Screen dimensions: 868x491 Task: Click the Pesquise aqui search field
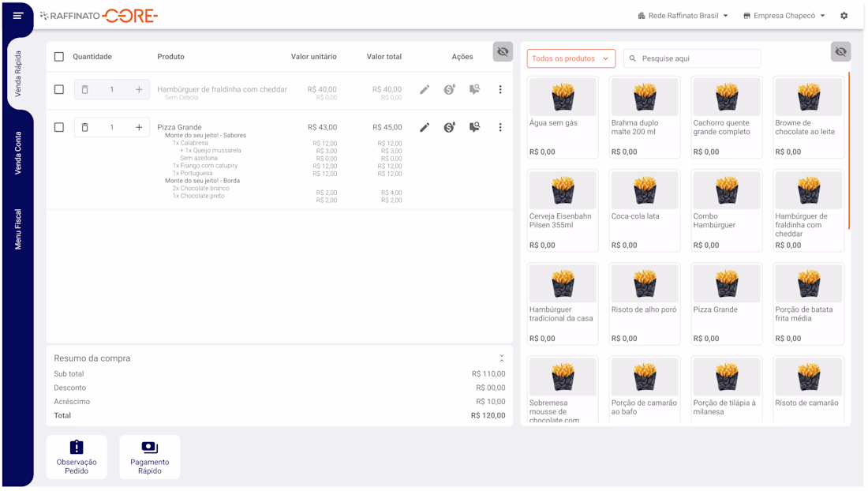pos(692,58)
